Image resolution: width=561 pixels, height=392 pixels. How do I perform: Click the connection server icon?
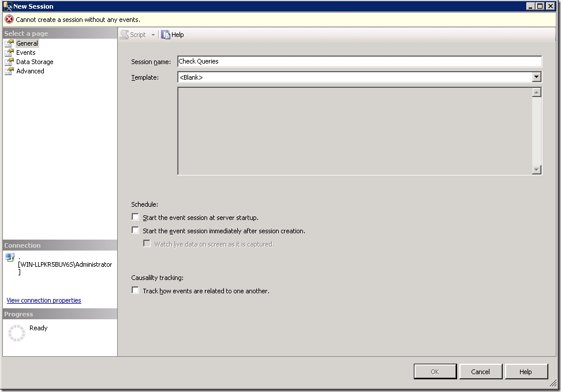pos(10,257)
